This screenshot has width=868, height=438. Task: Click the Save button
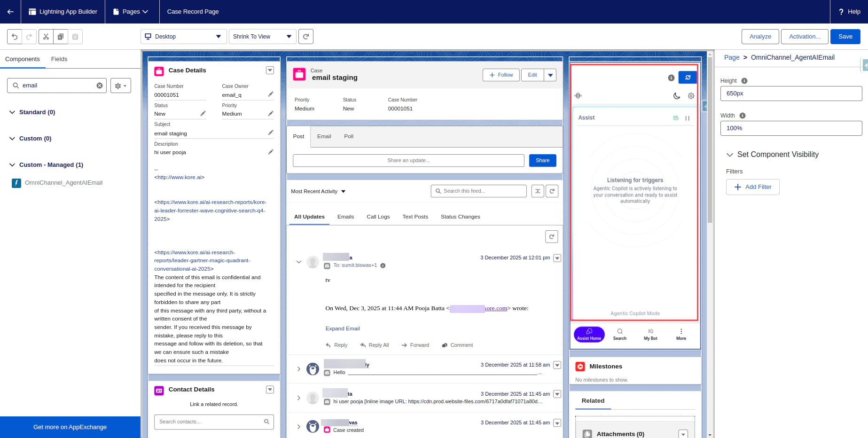tap(845, 37)
